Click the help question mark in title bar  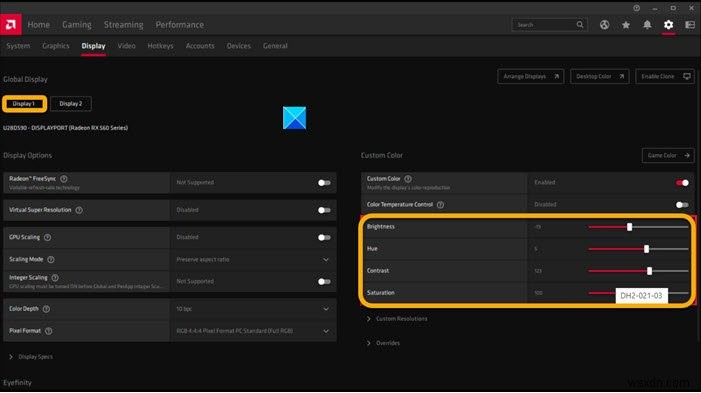click(636, 8)
